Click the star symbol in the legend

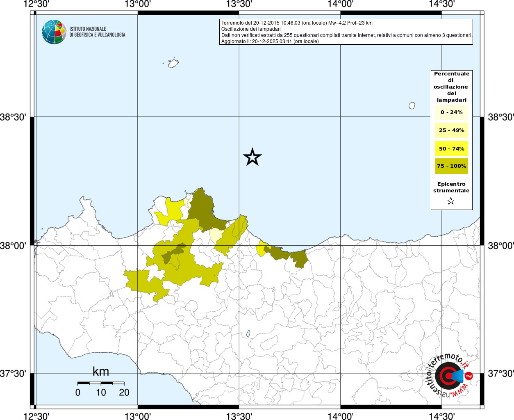[451, 201]
